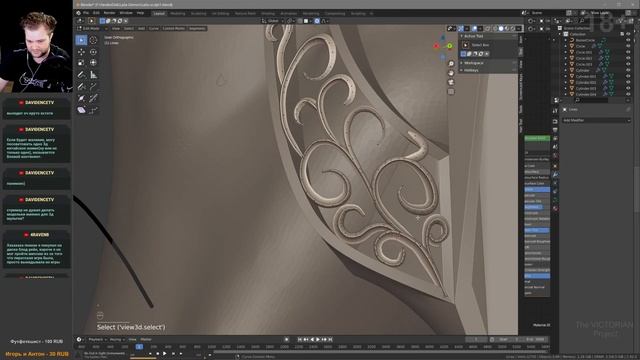The height and width of the screenshot is (360, 640).
Task: Open the Add Modifier dropdown
Action: (x=596, y=120)
